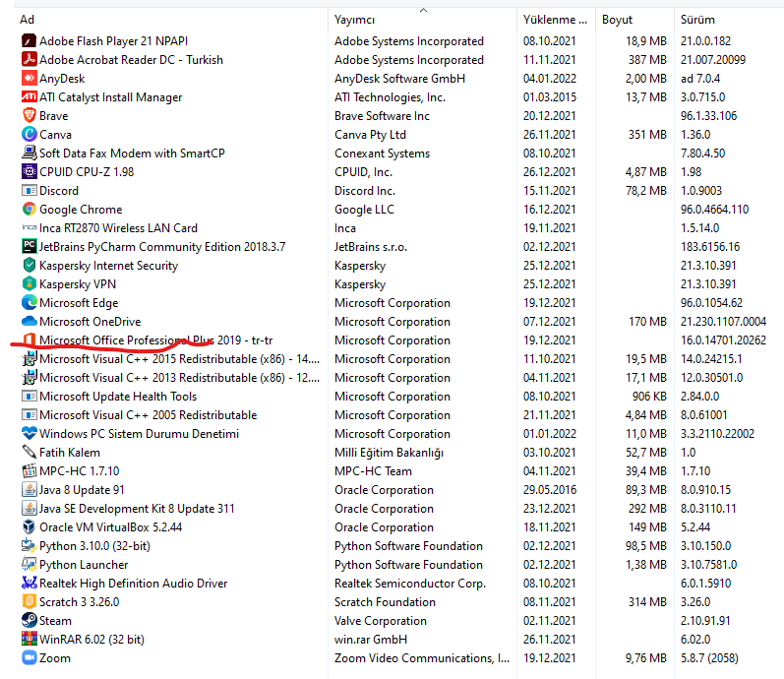784x679 pixels.
Task: Click the Java 8 Update 91 icon
Action: 29,489
